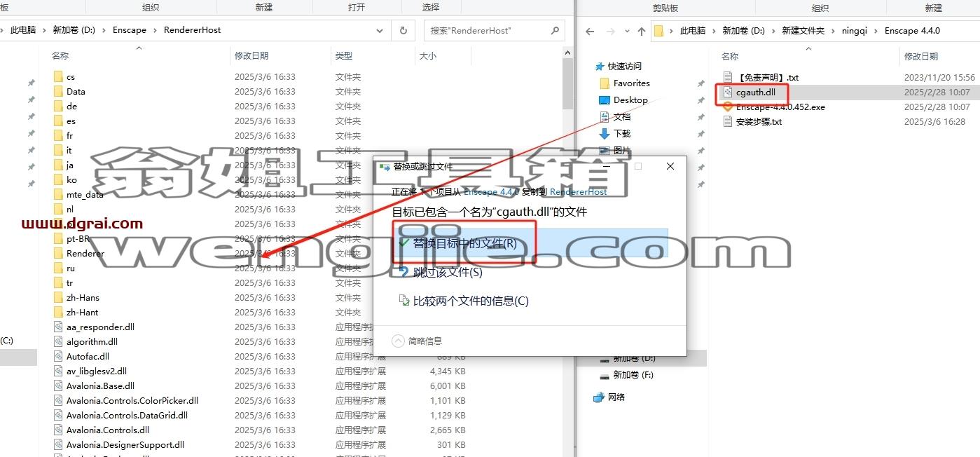Viewport: 980px width, 457px height.
Task: Select Avalonia.Controls.ColorPicker.dll file
Action: [132, 401]
